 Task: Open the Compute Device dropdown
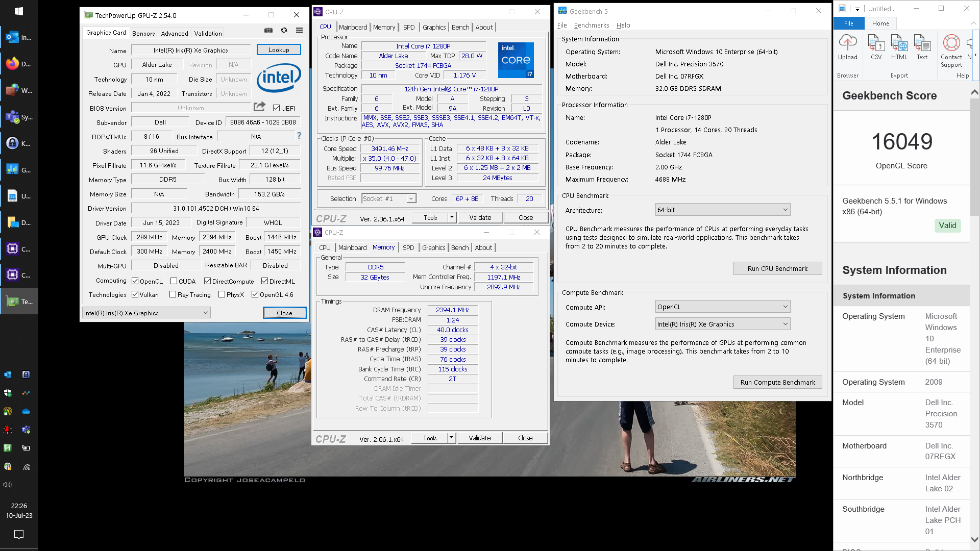point(723,324)
